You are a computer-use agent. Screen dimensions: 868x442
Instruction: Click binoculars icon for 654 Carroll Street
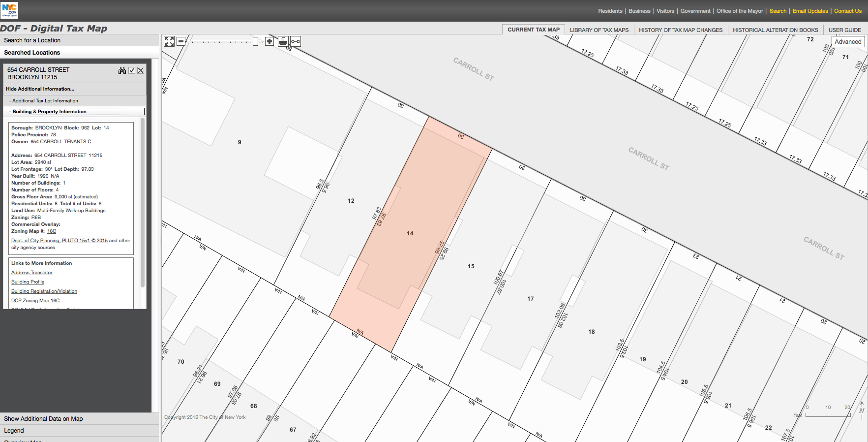point(122,70)
